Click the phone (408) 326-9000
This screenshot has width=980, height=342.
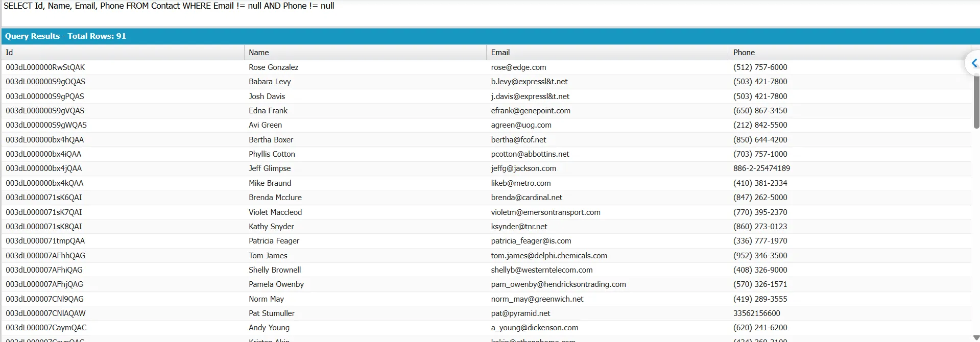(x=760, y=270)
